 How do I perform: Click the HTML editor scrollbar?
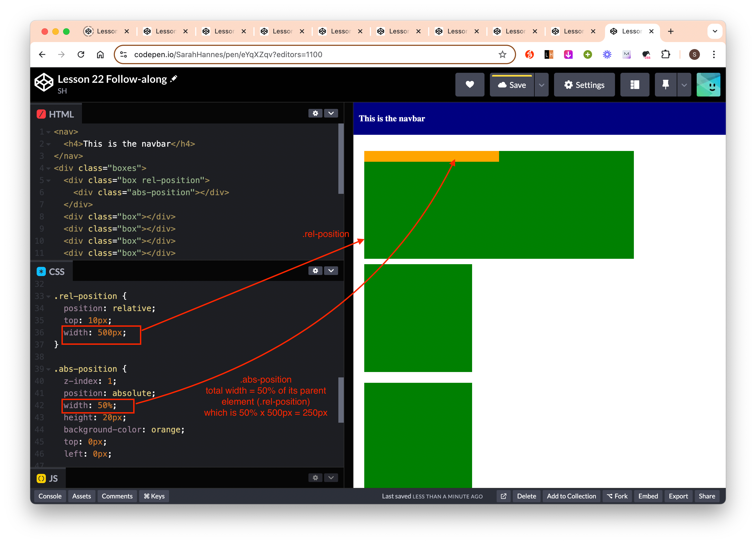[341, 159]
